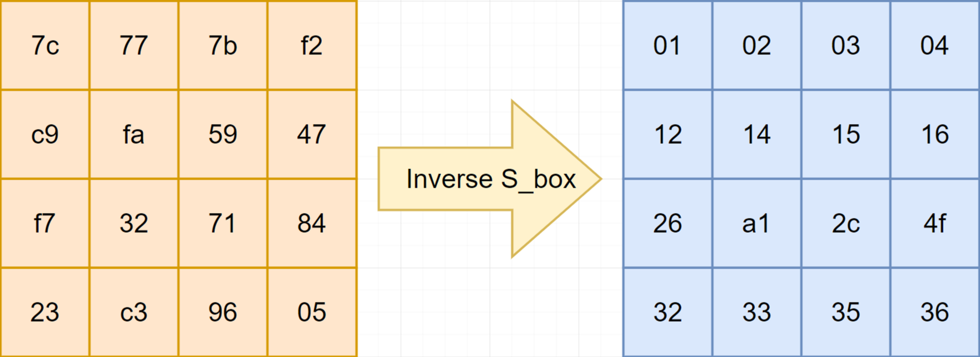Select the blue 14 cell
The height and width of the screenshot is (357, 980).
756,134
